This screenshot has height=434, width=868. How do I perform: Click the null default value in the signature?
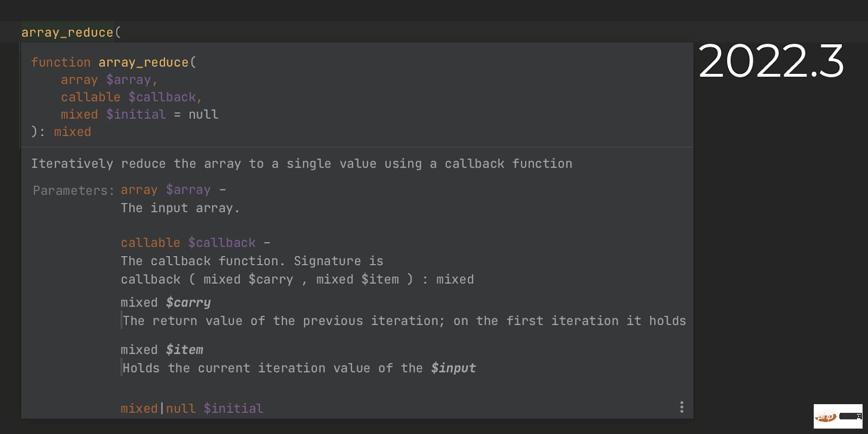coord(203,114)
